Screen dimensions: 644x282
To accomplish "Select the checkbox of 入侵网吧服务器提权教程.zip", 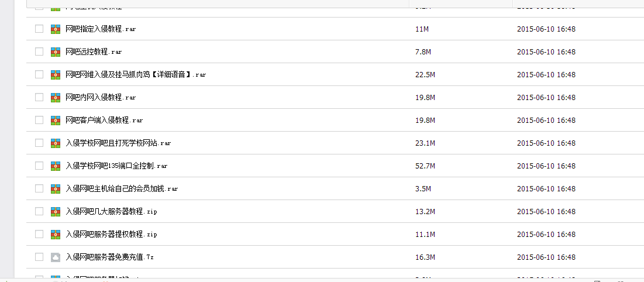I will pyautogui.click(x=39, y=234).
